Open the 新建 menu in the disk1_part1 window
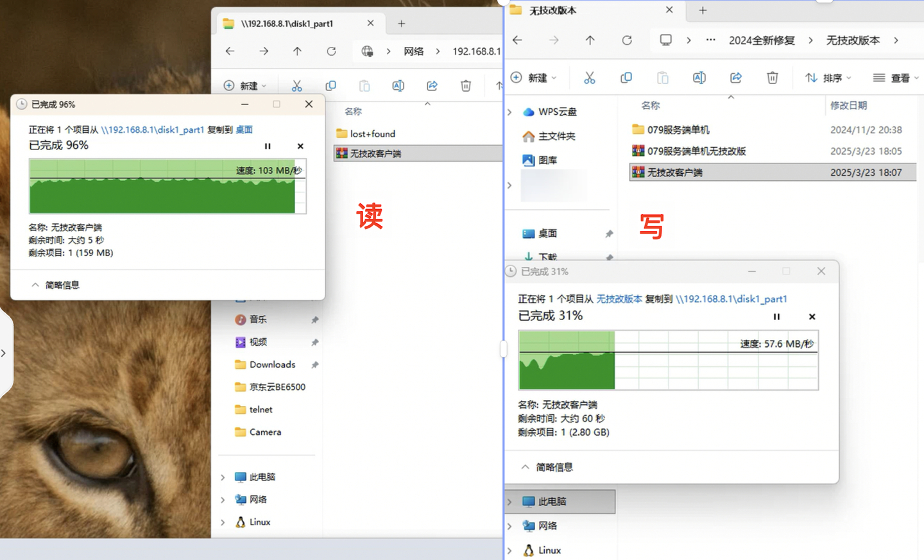The width and height of the screenshot is (924, 560). (244, 86)
